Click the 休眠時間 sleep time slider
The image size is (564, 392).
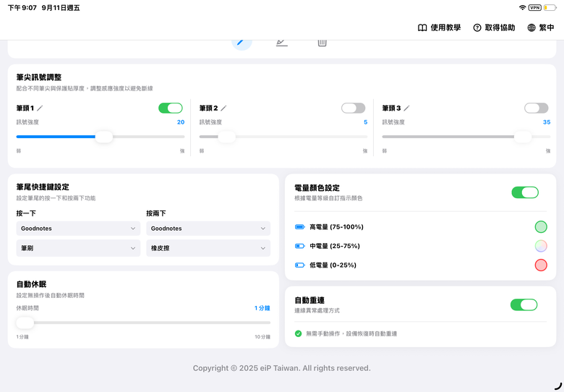(x=143, y=323)
